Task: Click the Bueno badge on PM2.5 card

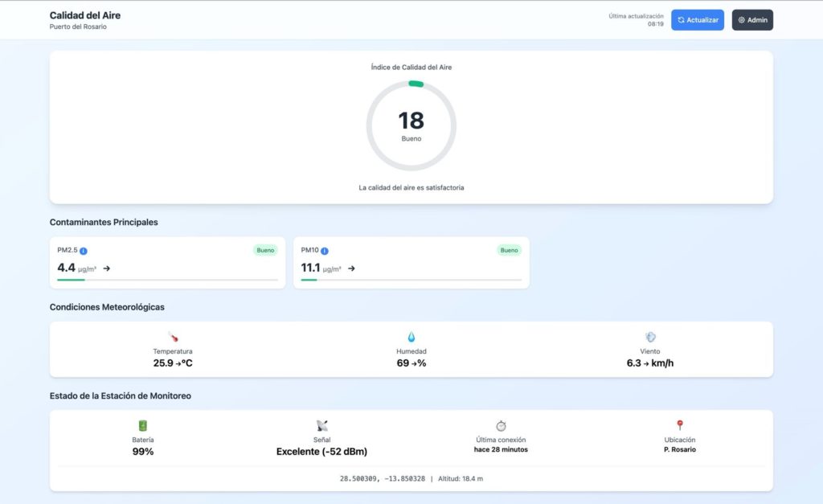Action: [x=265, y=250]
